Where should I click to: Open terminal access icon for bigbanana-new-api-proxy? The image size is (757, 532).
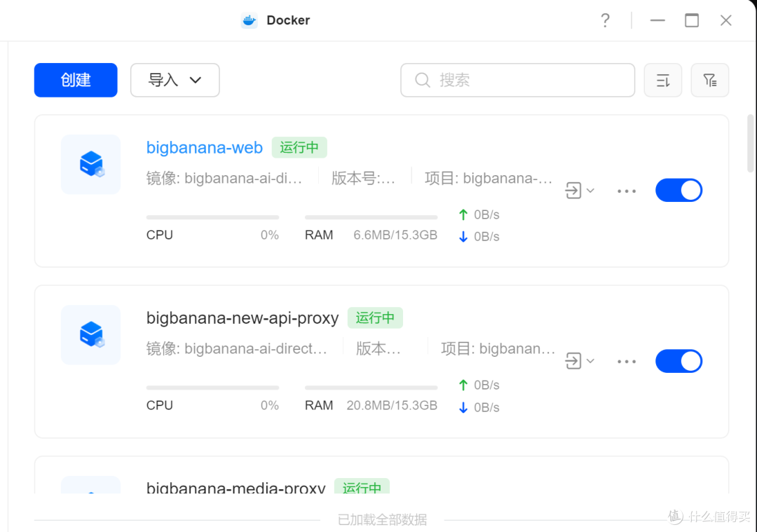[573, 360]
